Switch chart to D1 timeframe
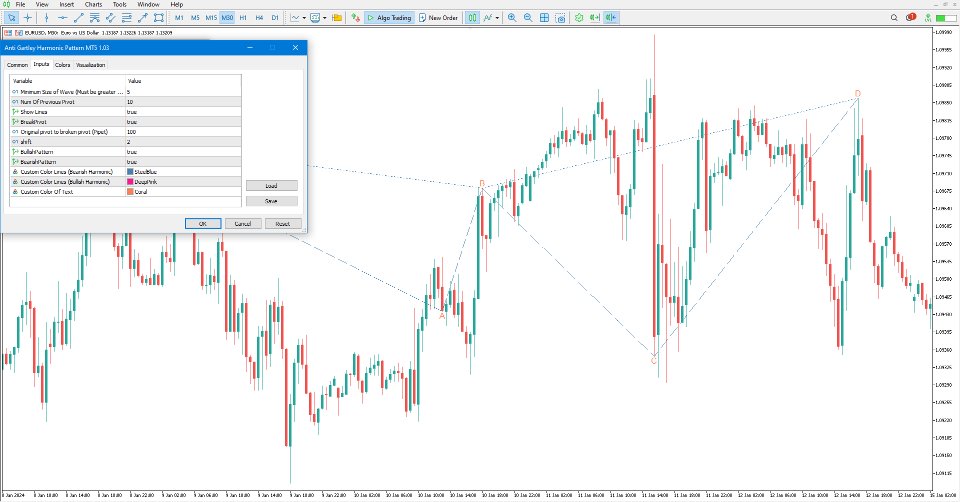Screen dimensions: 960x502 pos(275,18)
